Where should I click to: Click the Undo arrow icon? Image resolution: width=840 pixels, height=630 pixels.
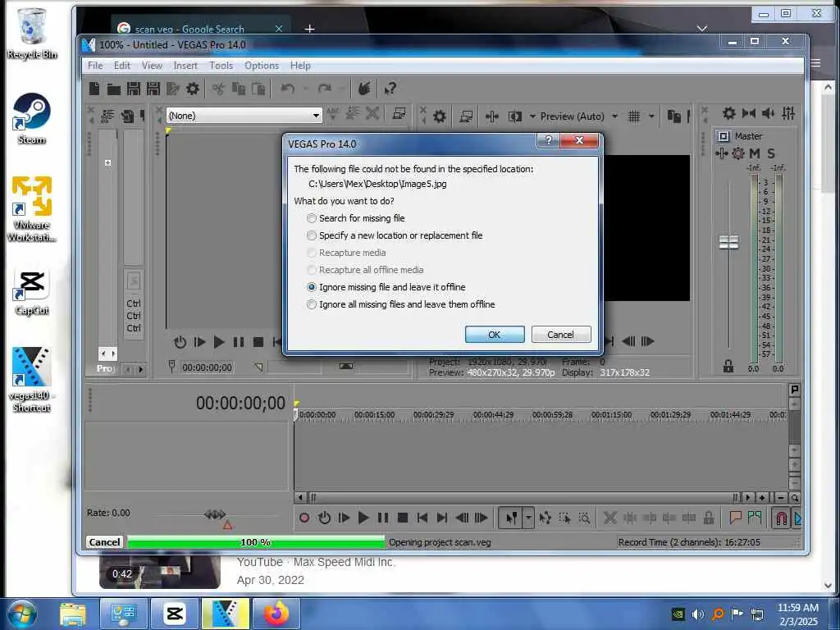288,89
